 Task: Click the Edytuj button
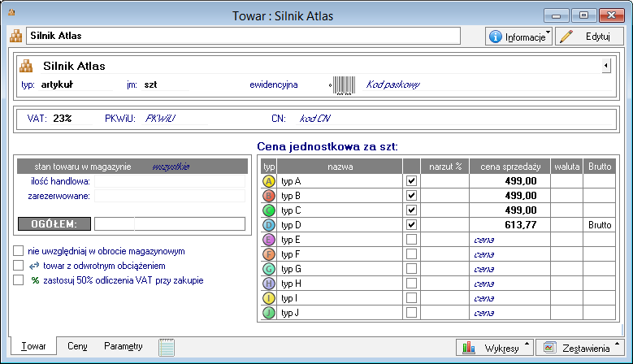[589, 37]
